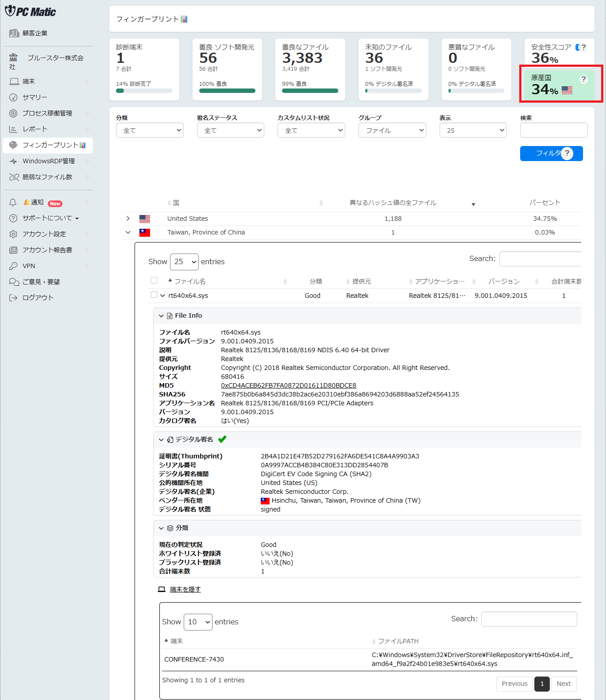The image size is (606, 700).
Task: Open the 脆弱なファイル数 sidebar menu
Action: (48, 177)
